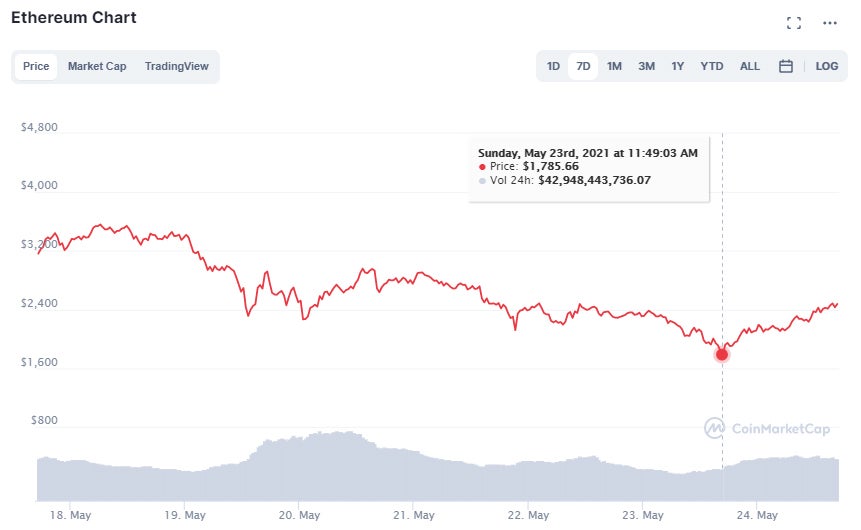This screenshot has width=861, height=530.
Task: Click the Ethereum Chart heading
Action: pyautogui.click(x=74, y=18)
